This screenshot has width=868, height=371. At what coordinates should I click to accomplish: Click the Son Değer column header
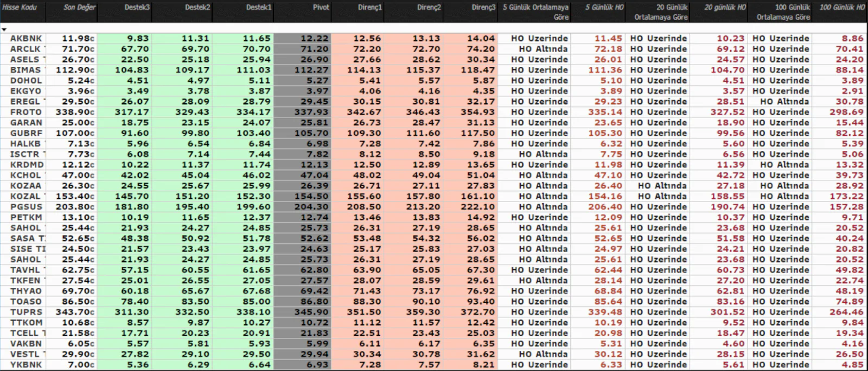click(x=79, y=8)
